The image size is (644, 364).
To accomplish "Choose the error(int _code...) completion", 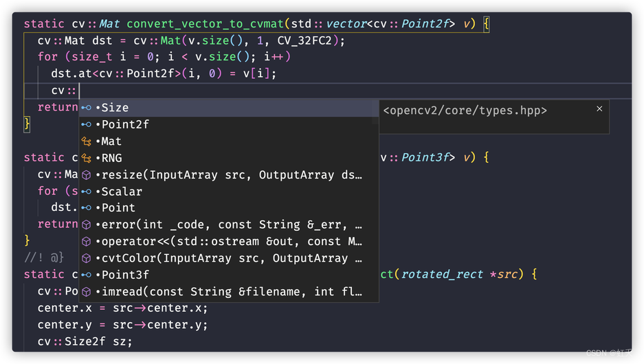I will pos(228,225).
